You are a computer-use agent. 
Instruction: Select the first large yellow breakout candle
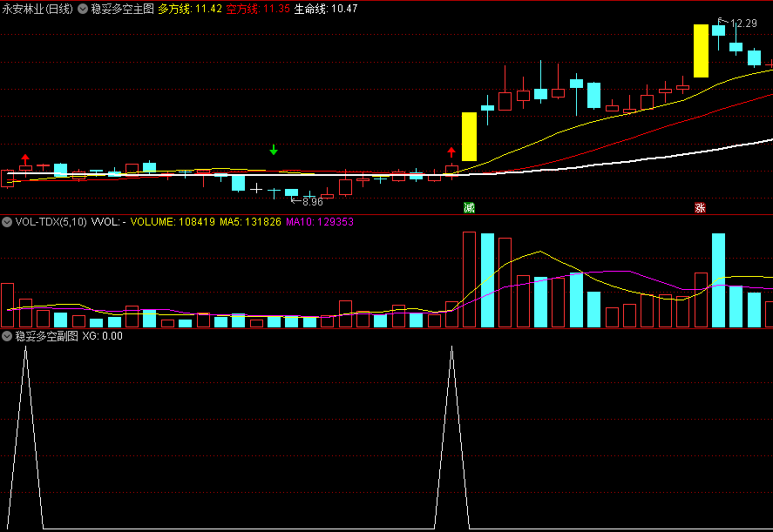pos(470,137)
